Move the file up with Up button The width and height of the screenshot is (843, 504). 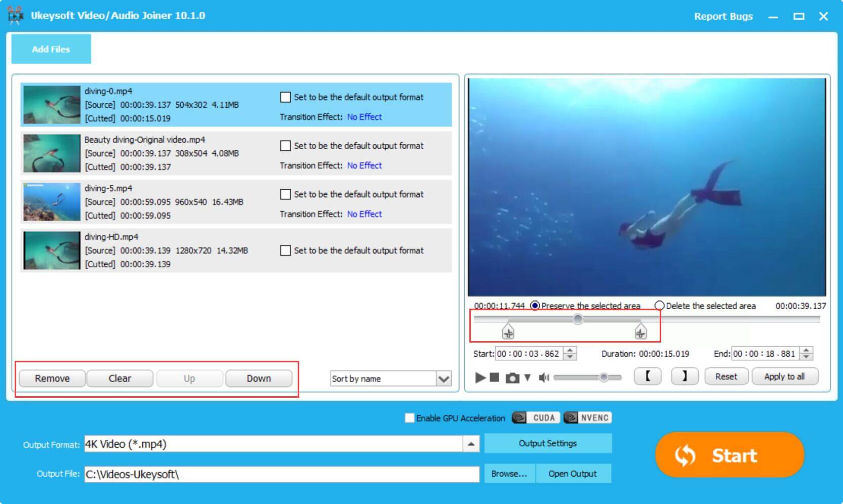click(x=189, y=379)
